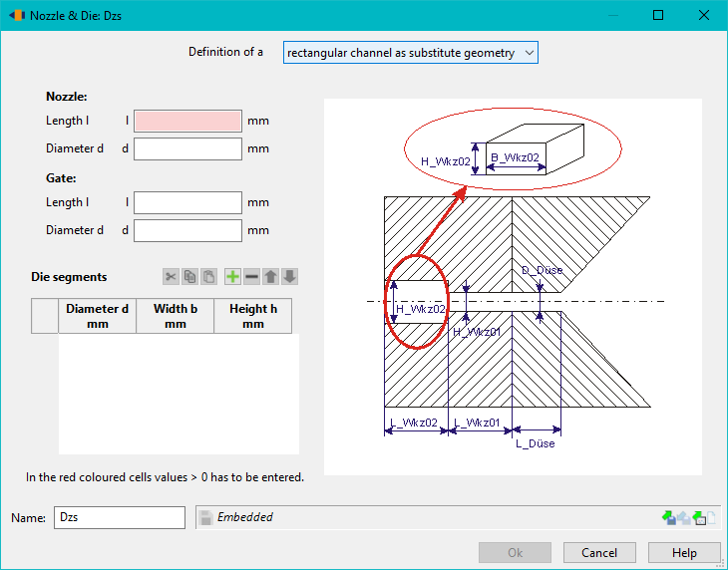The image size is (728, 570).
Task: Click the Cancel button
Action: (x=599, y=553)
